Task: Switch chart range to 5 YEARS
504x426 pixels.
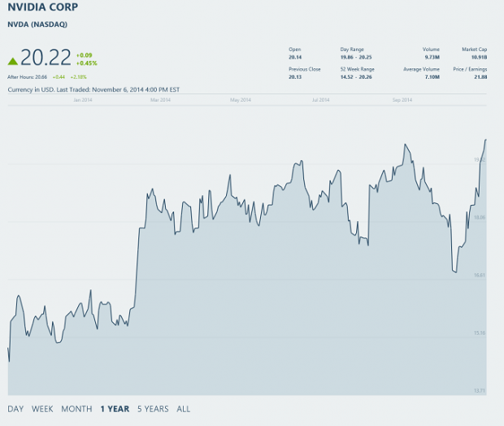Action: click(153, 409)
